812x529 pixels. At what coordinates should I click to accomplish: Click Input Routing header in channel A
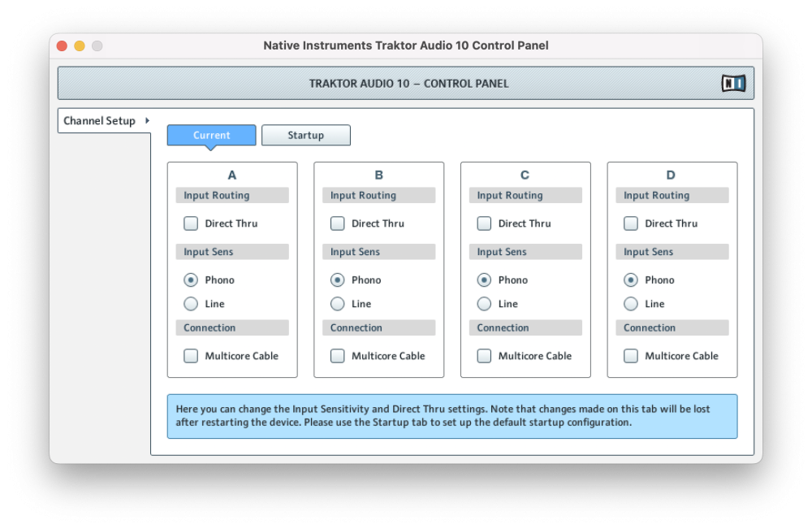click(x=232, y=195)
